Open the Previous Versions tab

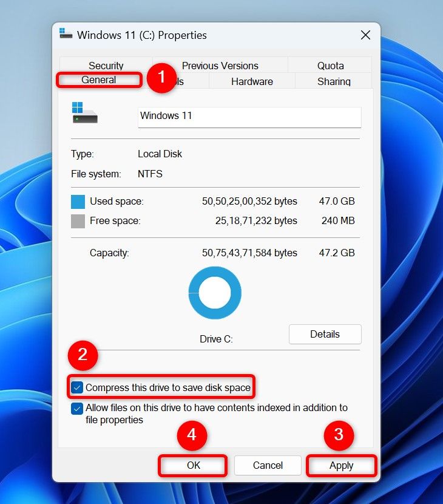point(220,65)
